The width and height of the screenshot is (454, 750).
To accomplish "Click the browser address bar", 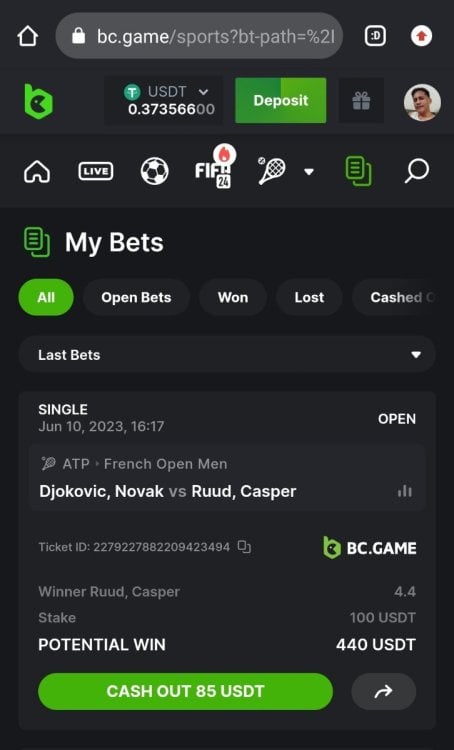I will [199, 36].
